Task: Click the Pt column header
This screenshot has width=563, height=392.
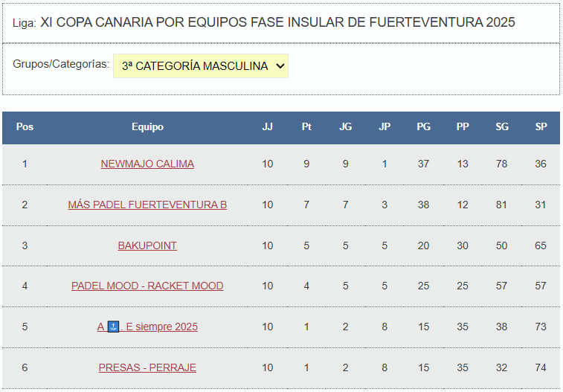Action: tap(306, 127)
